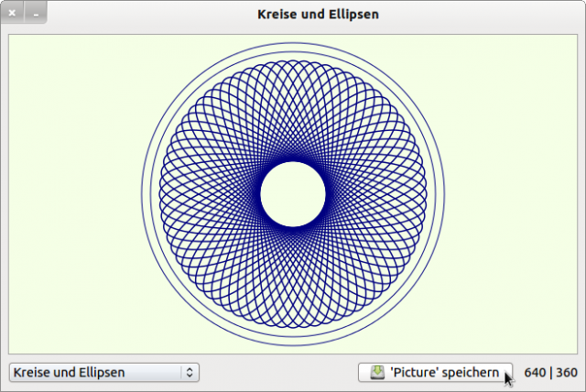This screenshot has width=586, height=392.
Task: Click the combo box up-down arrow
Action: click(x=190, y=373)
